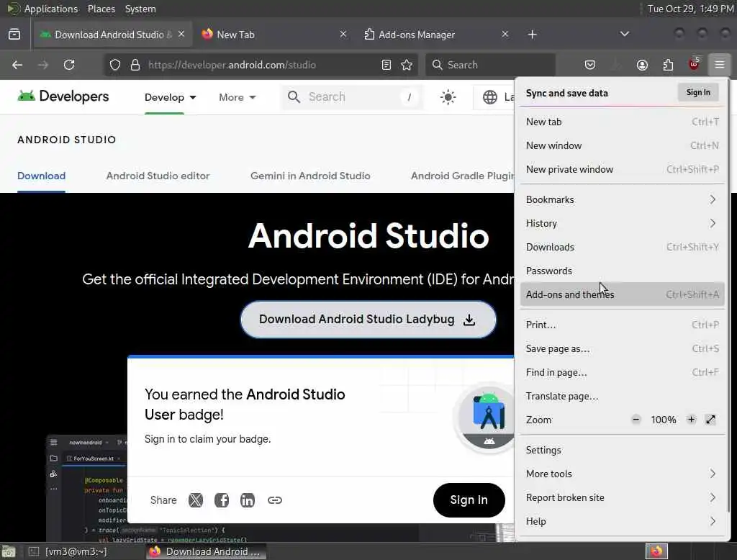This screenshot has width=737, height=560.
Task: Click black Sign in badge button
Action: point(469,500)
